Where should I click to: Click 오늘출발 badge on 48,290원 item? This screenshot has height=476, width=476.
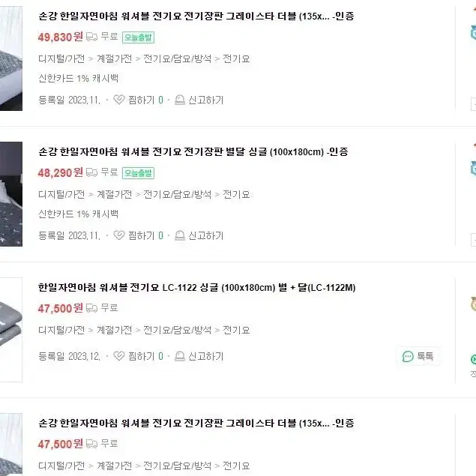pos(138,173)
